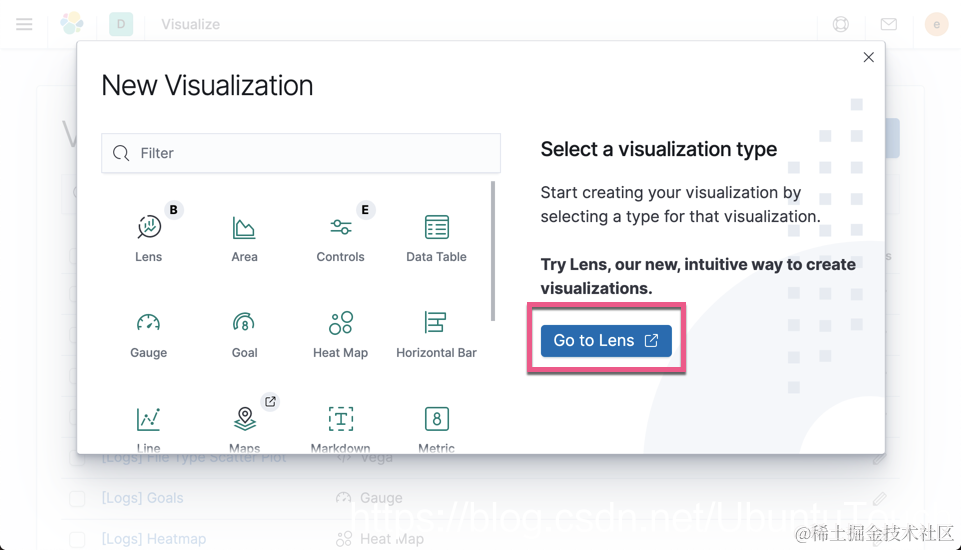Open the Maps visualization type
Image resolution: width=961 pixels, height=550 pixels.
point(245,428)
